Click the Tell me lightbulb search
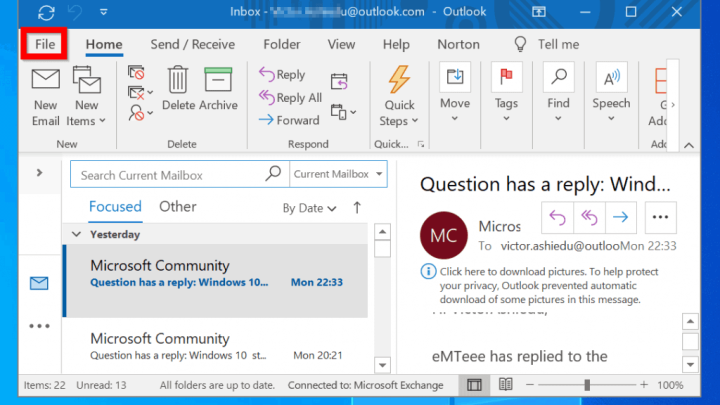Viewport: 720px width, 405px height. 546,44
